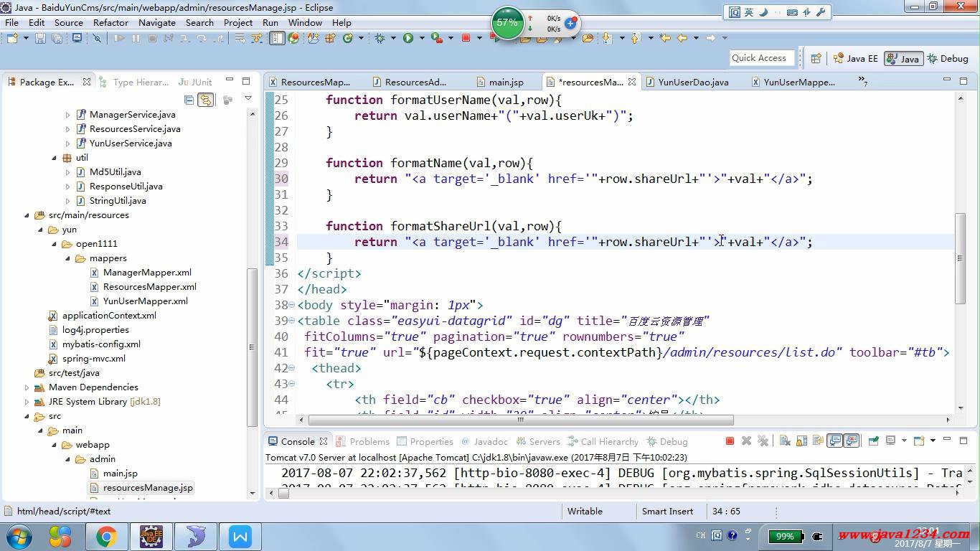Select applicationContext.xml in Package Explorer
Screen dimensions: 980x551
108,316
